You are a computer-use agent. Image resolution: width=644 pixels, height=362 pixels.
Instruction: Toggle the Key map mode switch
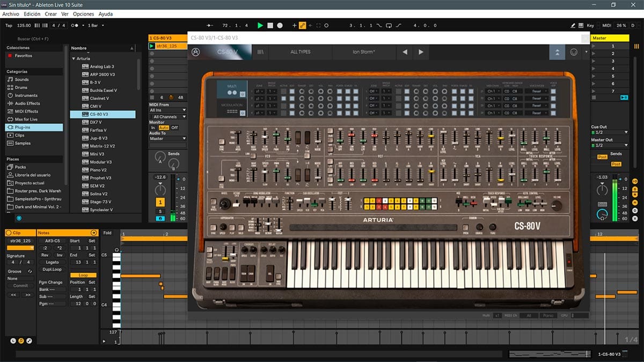pos(590,25)
